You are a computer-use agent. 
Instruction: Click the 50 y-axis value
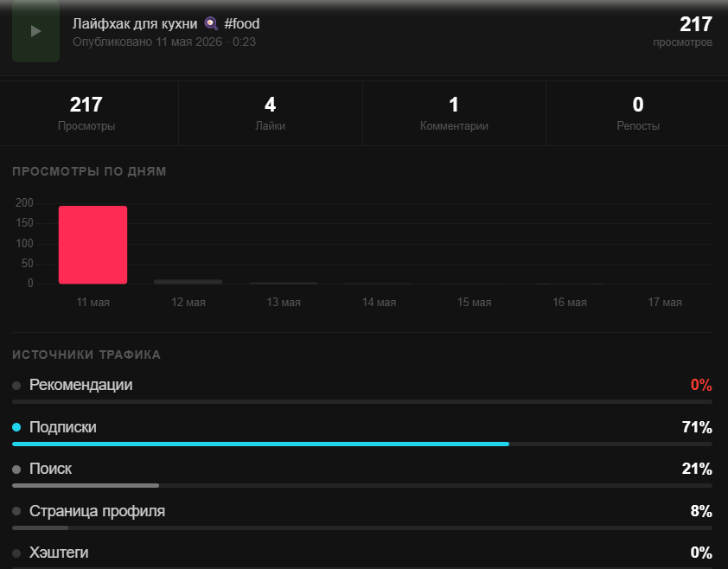[28, 264]
